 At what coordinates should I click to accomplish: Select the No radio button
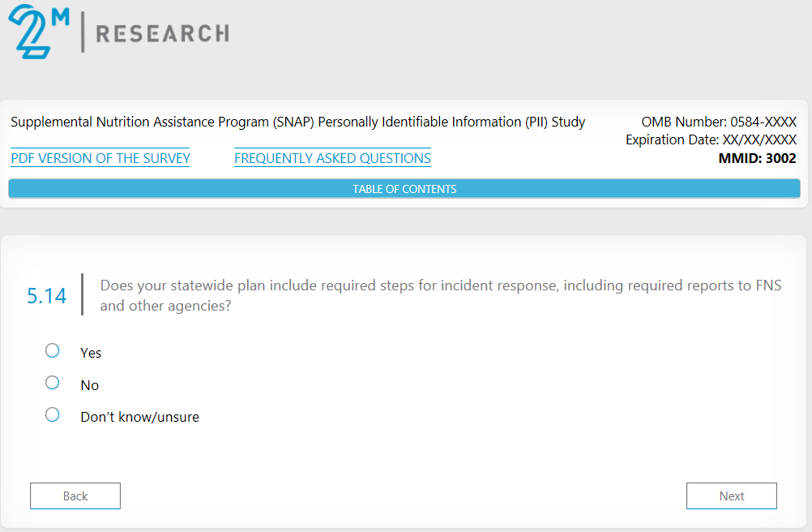(53, 383)
